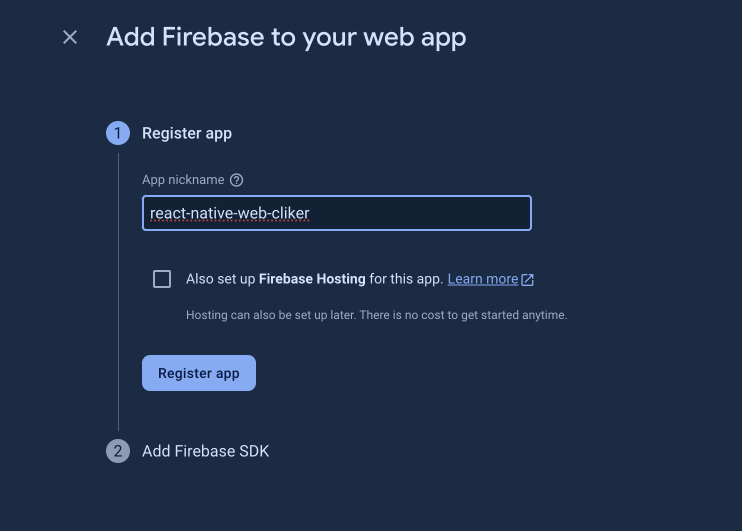Click the bold "Firebase Hosting" text

click(311, 279)
